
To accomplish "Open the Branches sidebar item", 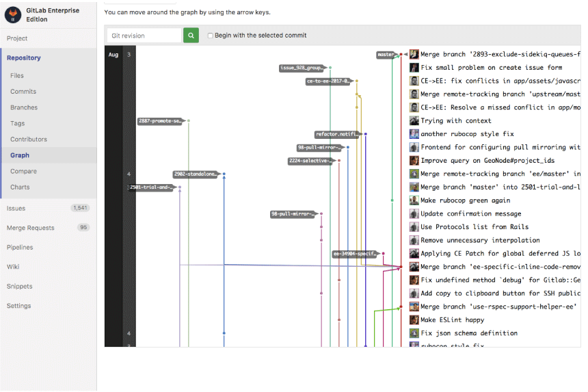I will coord(24,107).
